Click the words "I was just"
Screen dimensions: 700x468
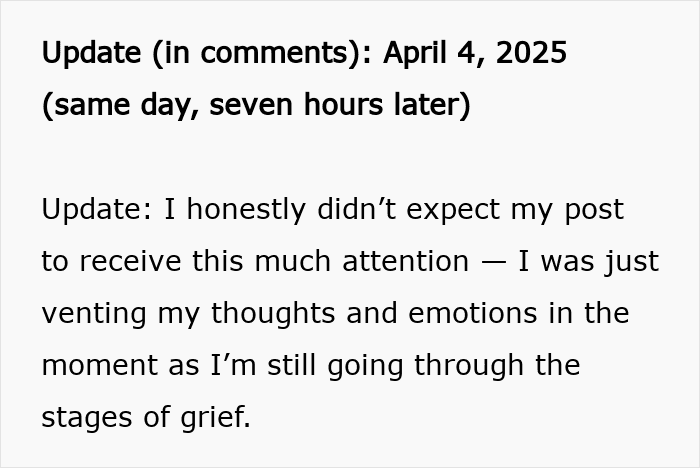[x=588, y=261]
